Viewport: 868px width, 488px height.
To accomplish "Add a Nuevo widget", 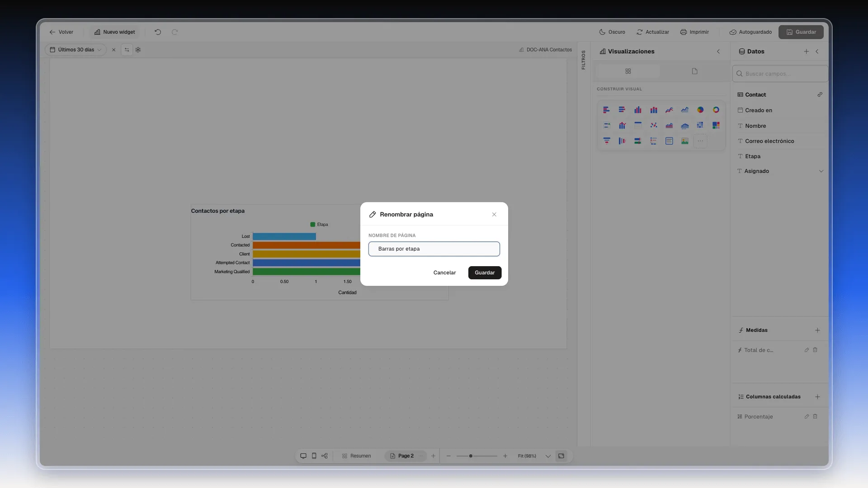I will point(115,32).
